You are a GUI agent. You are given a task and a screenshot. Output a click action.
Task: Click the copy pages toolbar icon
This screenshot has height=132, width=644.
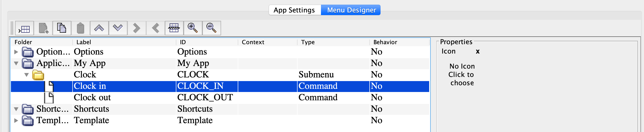tap(62, 28)
